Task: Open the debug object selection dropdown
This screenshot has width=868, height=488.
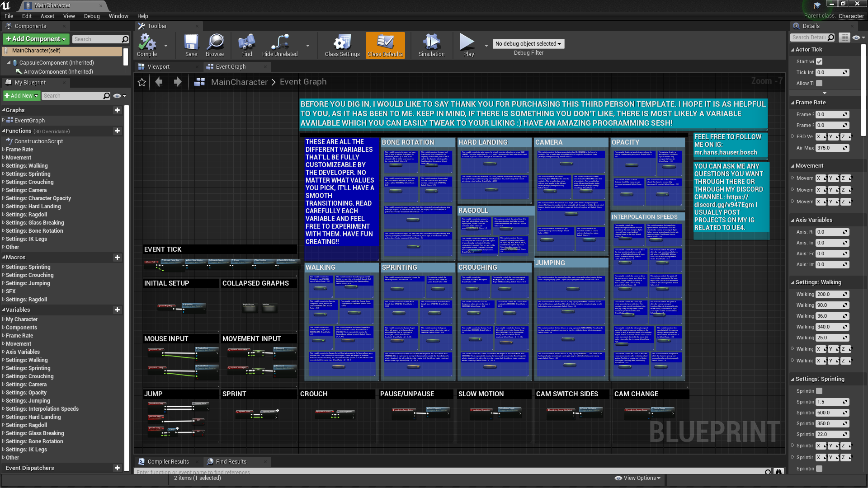Action: pyautogui.click(x=528, y=44)
